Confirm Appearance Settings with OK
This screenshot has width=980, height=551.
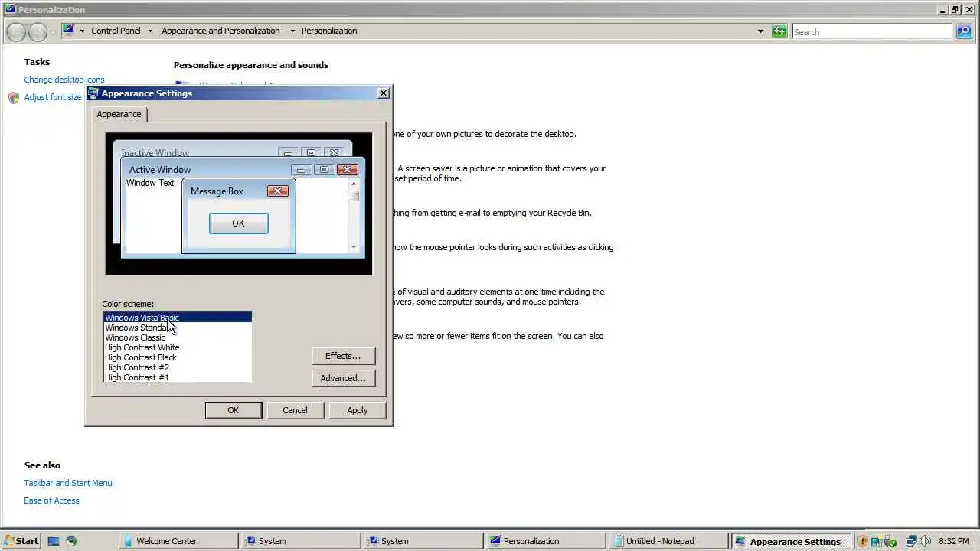[x=234, y=410]
